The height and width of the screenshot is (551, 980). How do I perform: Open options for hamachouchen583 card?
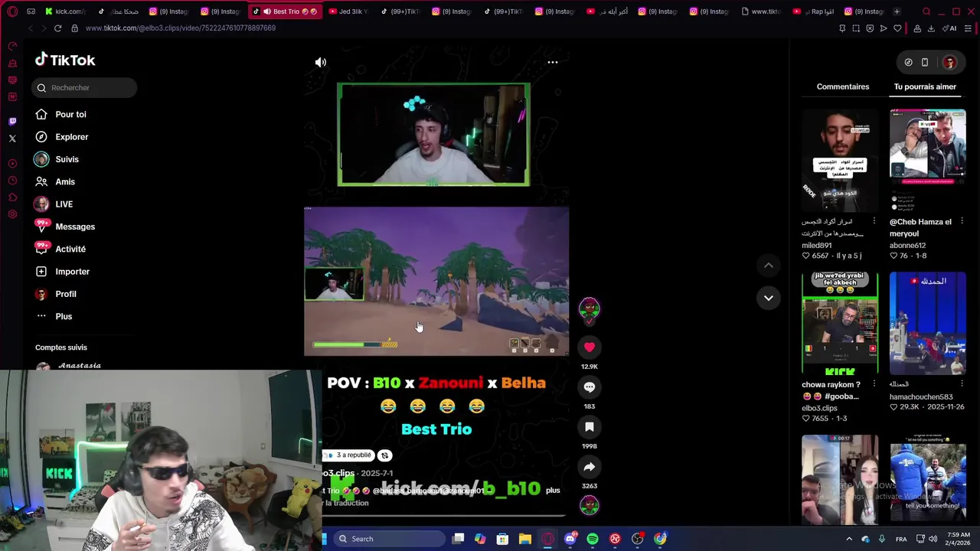click(x=962, y=384)
